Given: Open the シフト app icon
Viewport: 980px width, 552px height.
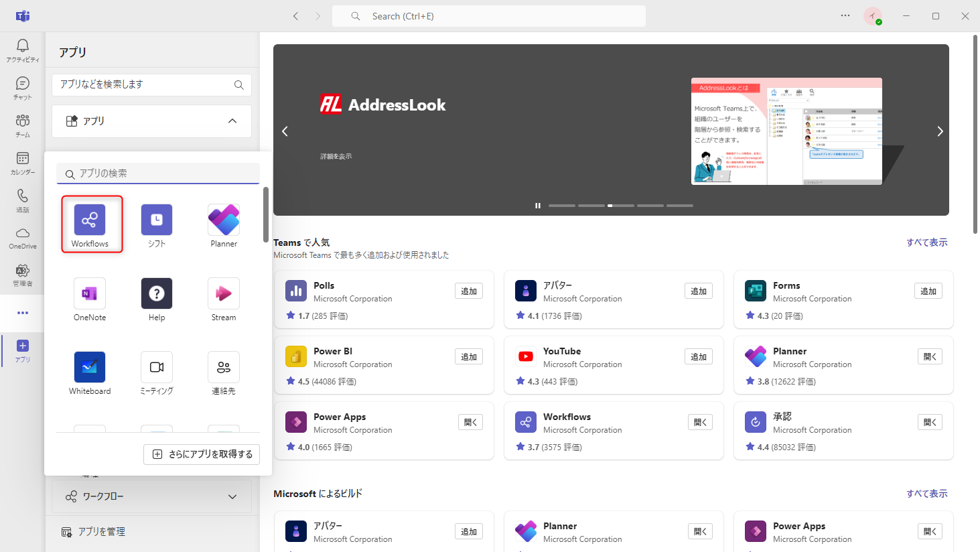Looking at the screenshot, I should coord(157,220).
